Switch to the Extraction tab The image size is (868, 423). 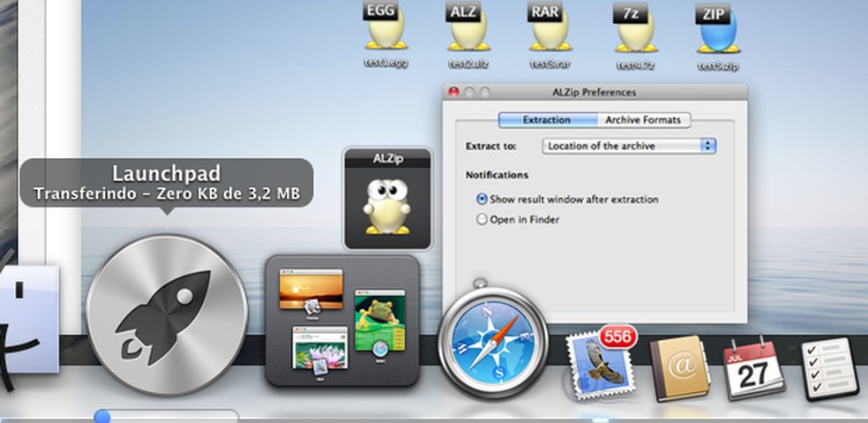click(547, 120)
